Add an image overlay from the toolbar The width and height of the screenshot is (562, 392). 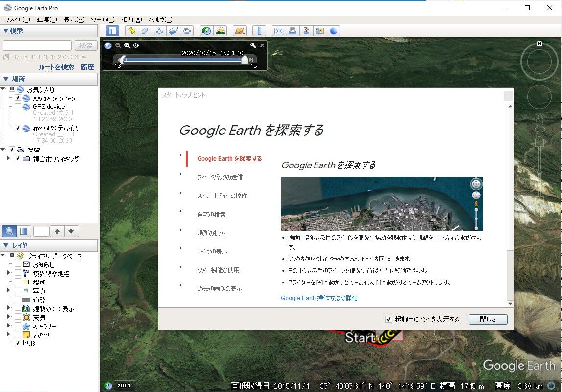[173, 31]
